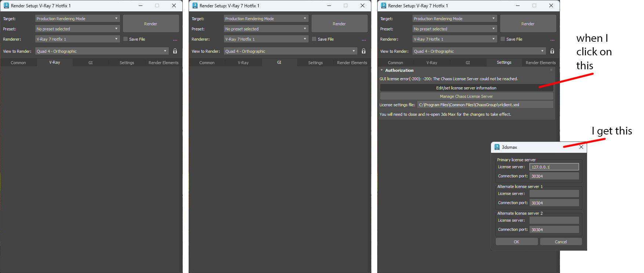The image size is (644, 273).
Task: Click 3dsmax dialog title bar icon
Action: [497, 147]
